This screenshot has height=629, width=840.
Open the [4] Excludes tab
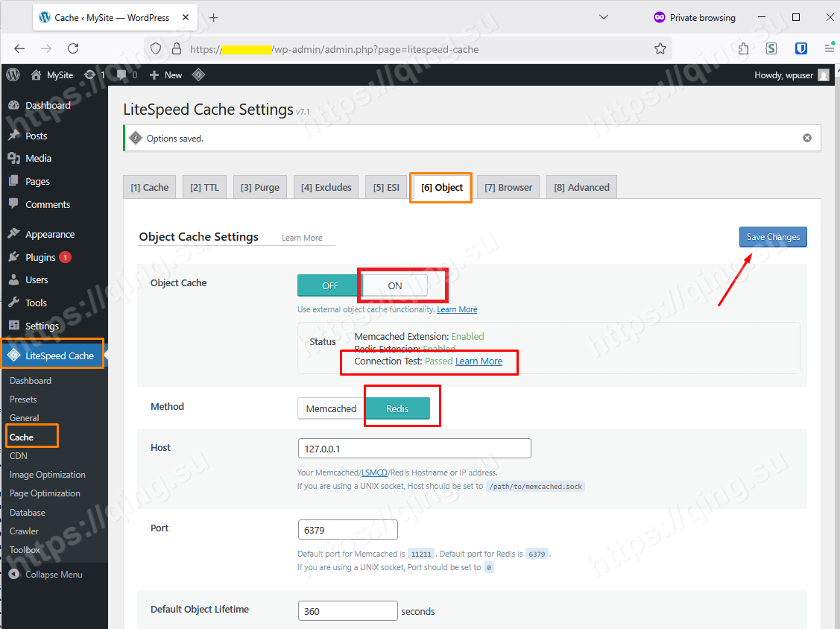click(326, 188)
